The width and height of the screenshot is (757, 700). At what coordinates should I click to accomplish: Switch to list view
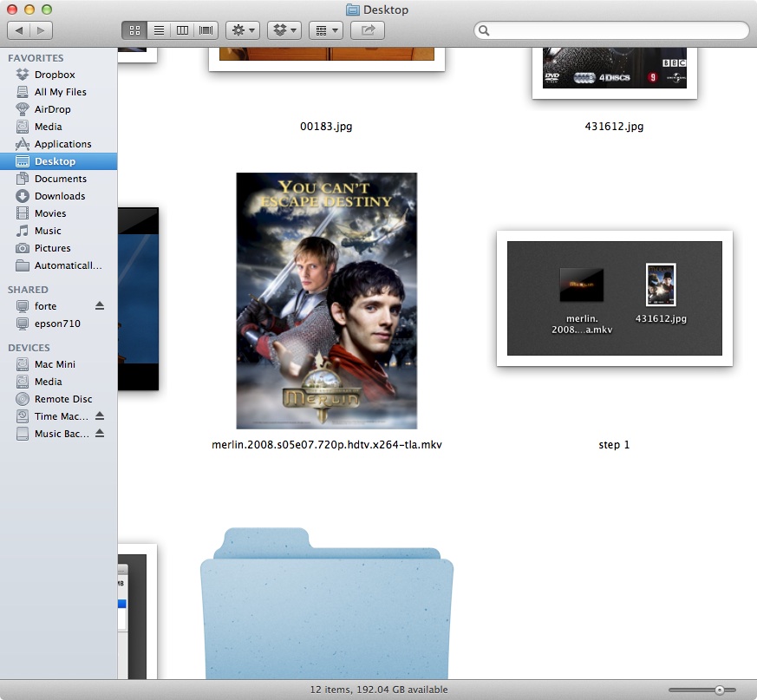click(x=159, y=30)
